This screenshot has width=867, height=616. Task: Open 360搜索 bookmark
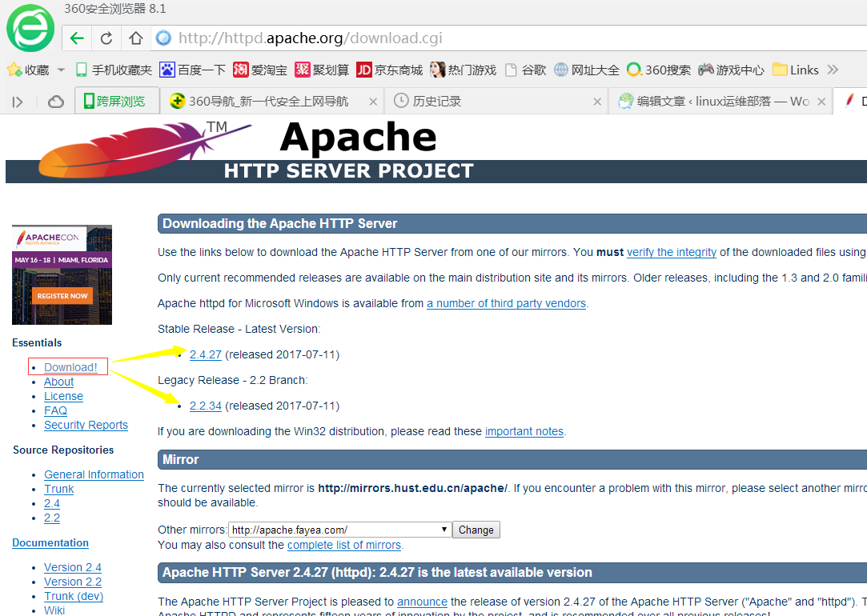659,70
